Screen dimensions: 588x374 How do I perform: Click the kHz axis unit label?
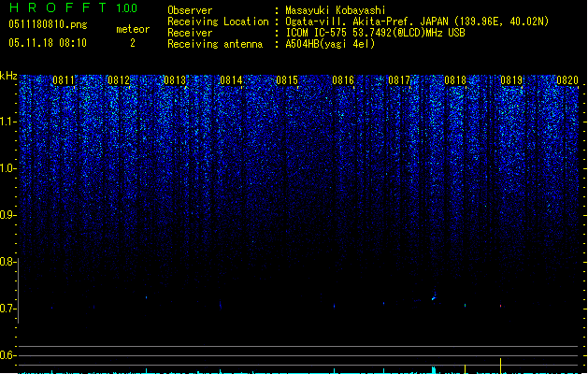(x=8, y=76)
